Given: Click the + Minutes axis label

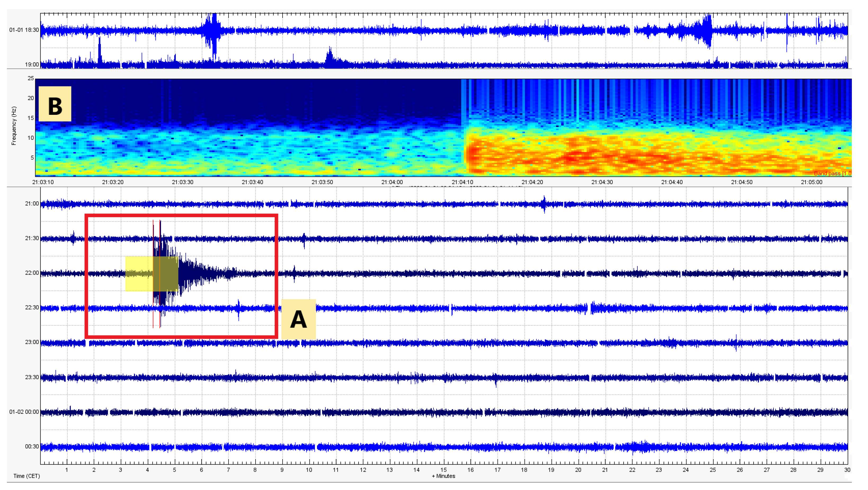Looking at the screenshot, I should point(444,476).
